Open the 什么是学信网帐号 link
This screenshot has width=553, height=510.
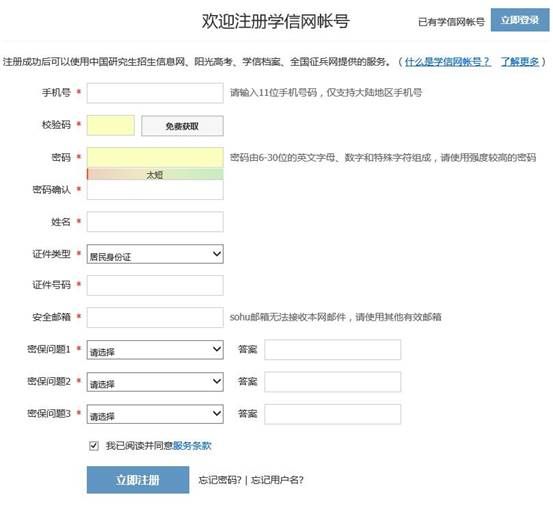(x=448, y=62)
